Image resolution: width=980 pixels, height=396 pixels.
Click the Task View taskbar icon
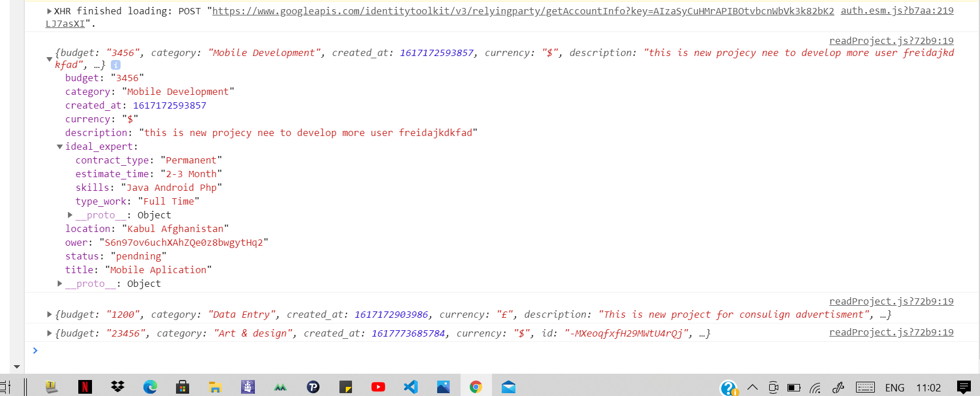coord(6,387)
